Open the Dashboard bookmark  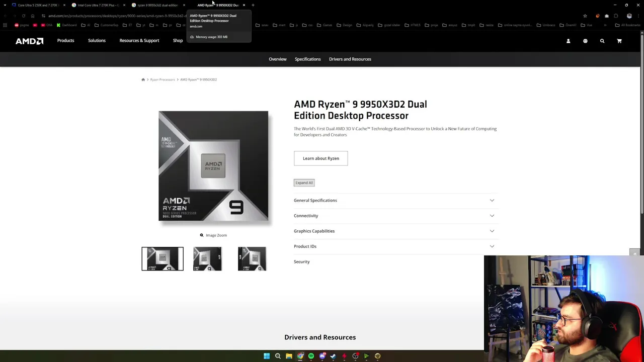[x=66, y=25]
